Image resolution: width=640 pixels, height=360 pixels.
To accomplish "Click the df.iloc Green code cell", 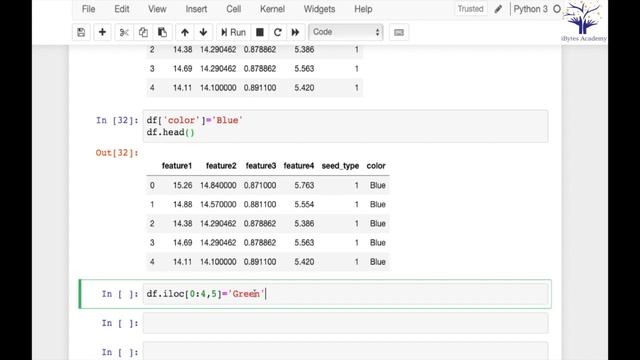I will click(x=345, y=294).
